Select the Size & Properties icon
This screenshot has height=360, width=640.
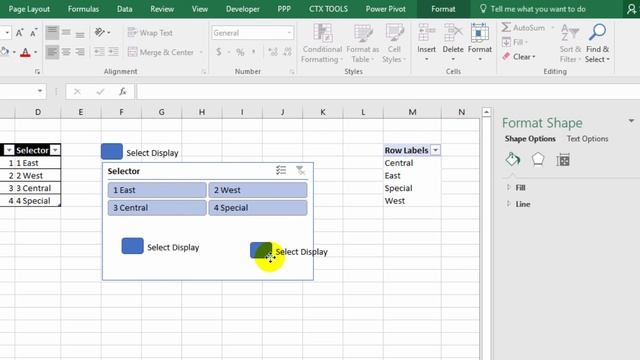pos(563,160)
